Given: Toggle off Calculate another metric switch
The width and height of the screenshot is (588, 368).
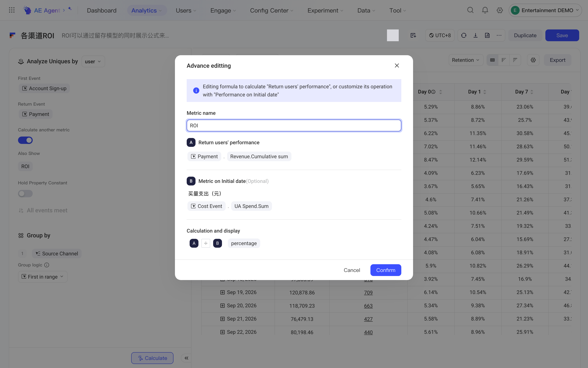Looking at the screenshot, I should click(25, 140).
